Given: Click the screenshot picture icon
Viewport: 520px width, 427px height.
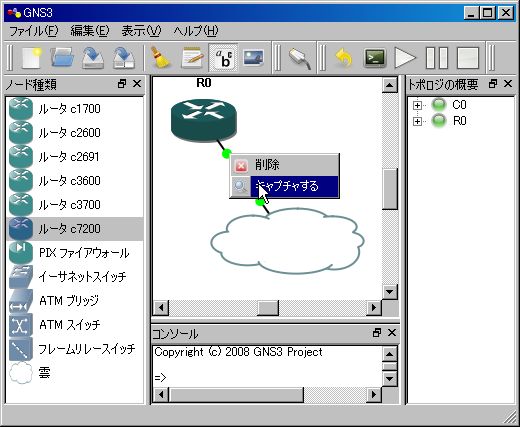Looking at the screenshot, I should pyautogui.click(x=254, y=58).
